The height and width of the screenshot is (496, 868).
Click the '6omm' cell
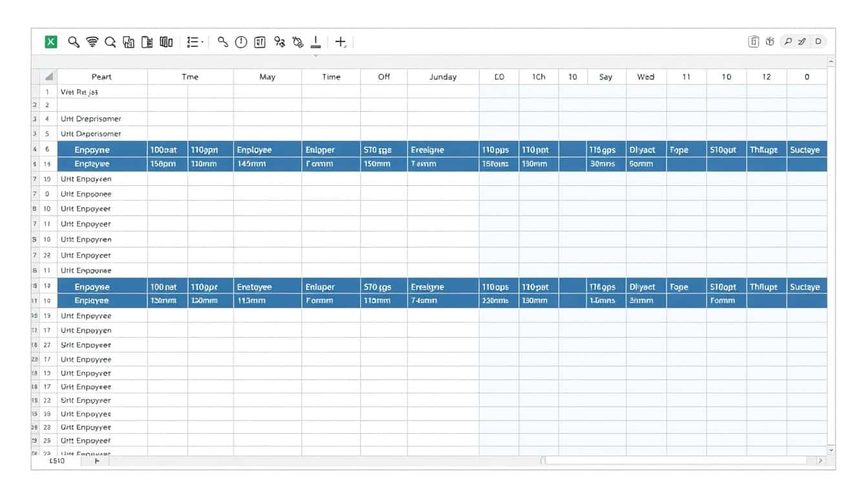[x=646, y=164]
